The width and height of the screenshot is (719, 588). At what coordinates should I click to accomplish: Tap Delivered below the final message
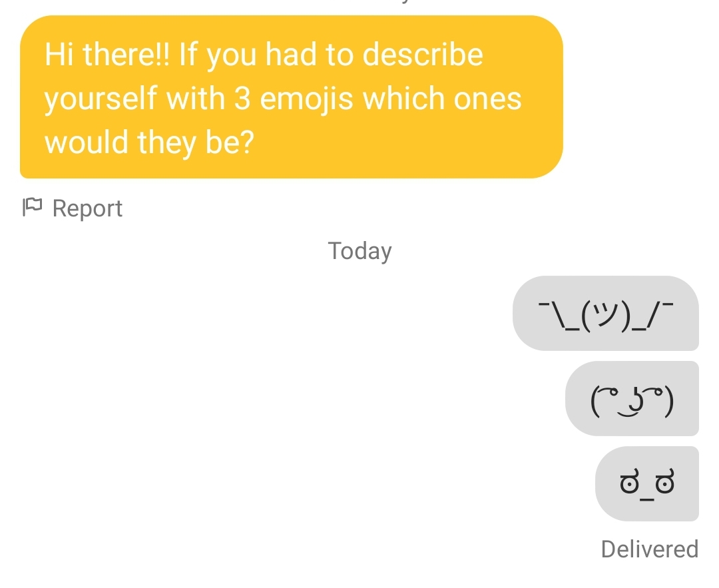649,549
